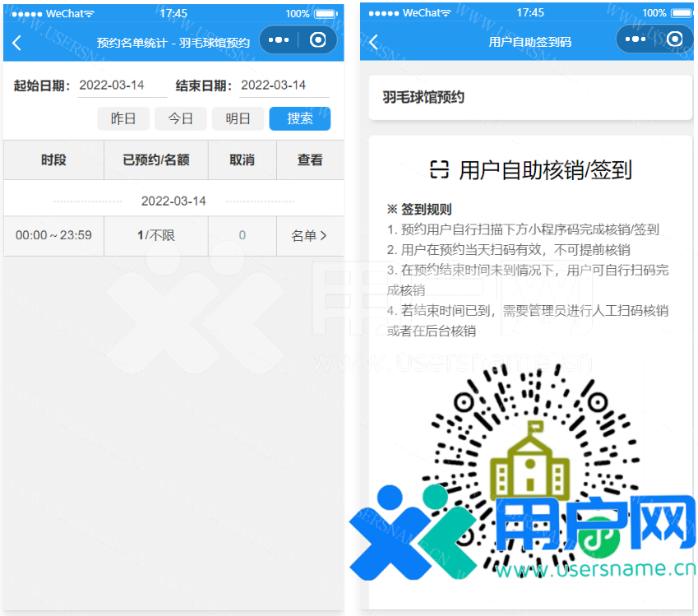Screen dimensions: 698x616
Task: Select the 明日 quick filter
Action: point(238,118)
